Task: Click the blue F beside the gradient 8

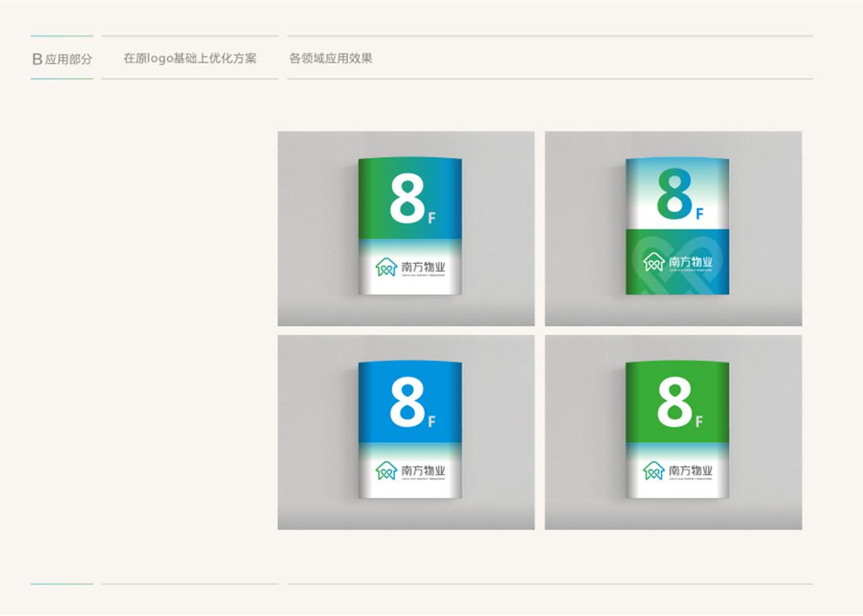Action: (699, 213)
